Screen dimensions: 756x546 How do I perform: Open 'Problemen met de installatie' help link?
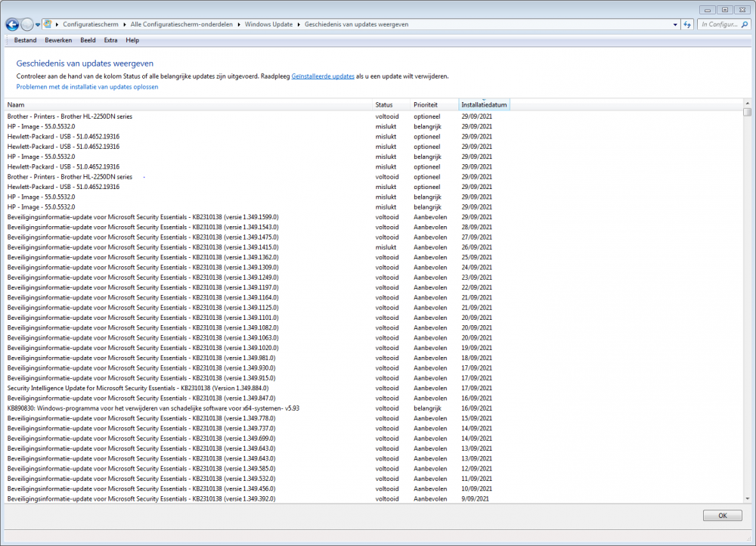(x=88, y=87)
